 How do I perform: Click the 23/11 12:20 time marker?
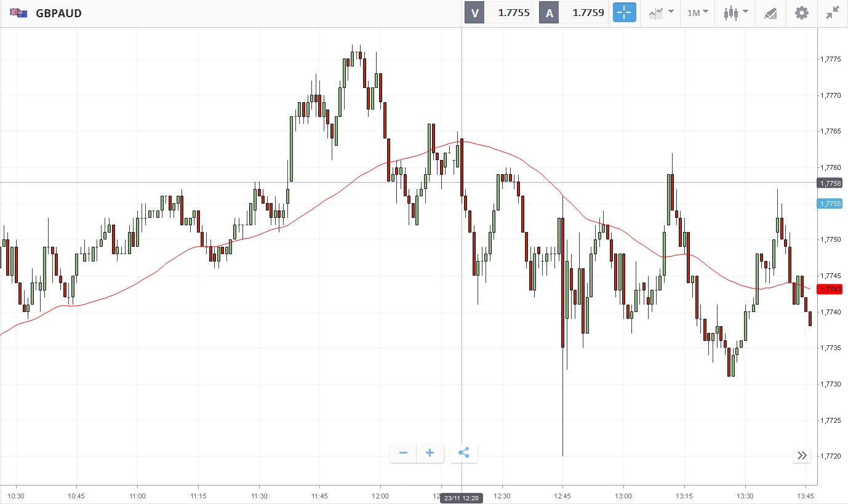tap(462, 498)
